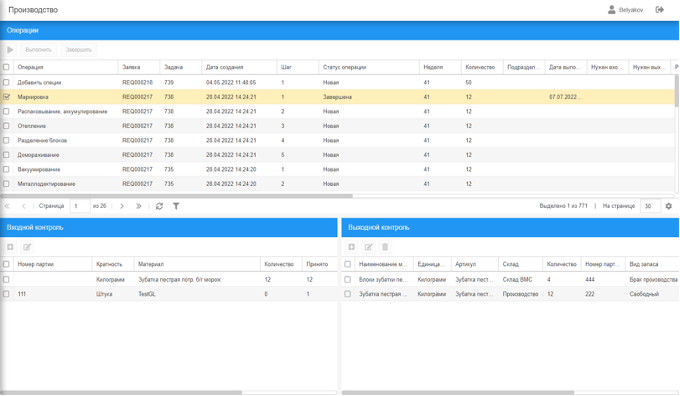Toggle select-all checkbox in operations header
Viewport: 680px width, 396px height.
tap(6, 67)
